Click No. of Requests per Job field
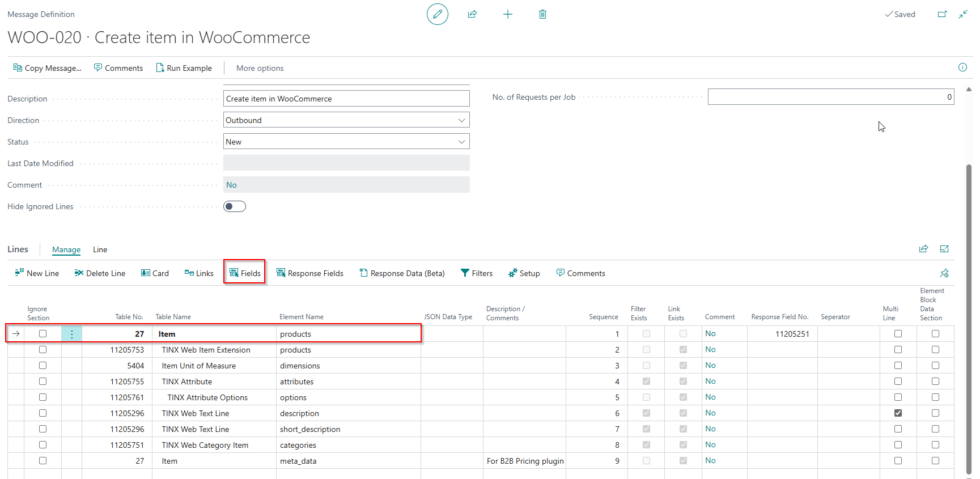Screen dimensions: 980x479 (x=831, y=97)
